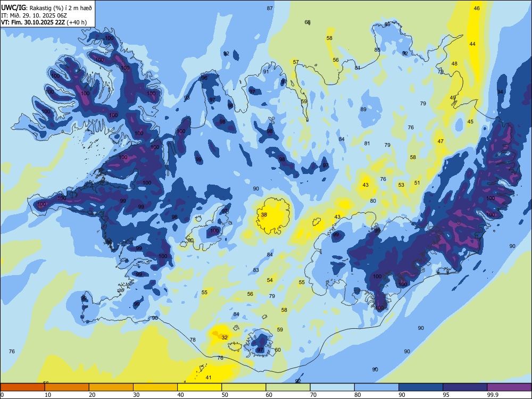
Task: Click the legend tick label '20'
Action: 92,395
